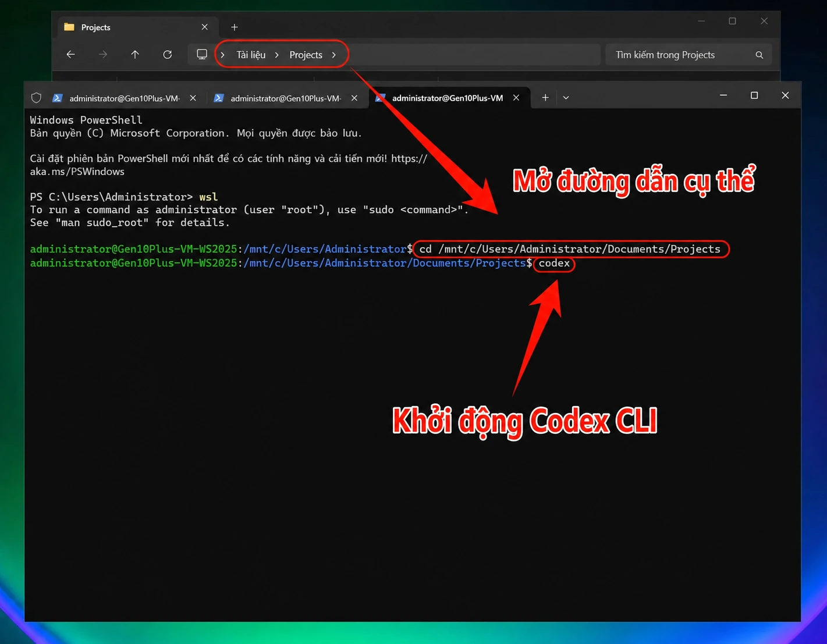
Task: Close the first terminal tab
Action: click(x=193, y=98)
